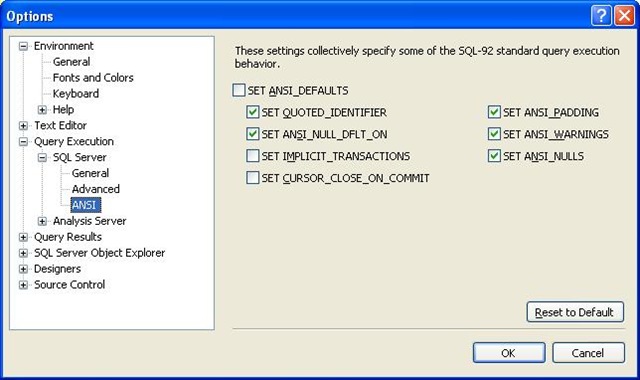Select the Text Editor label
640x380 pixels.
(60, 125)
